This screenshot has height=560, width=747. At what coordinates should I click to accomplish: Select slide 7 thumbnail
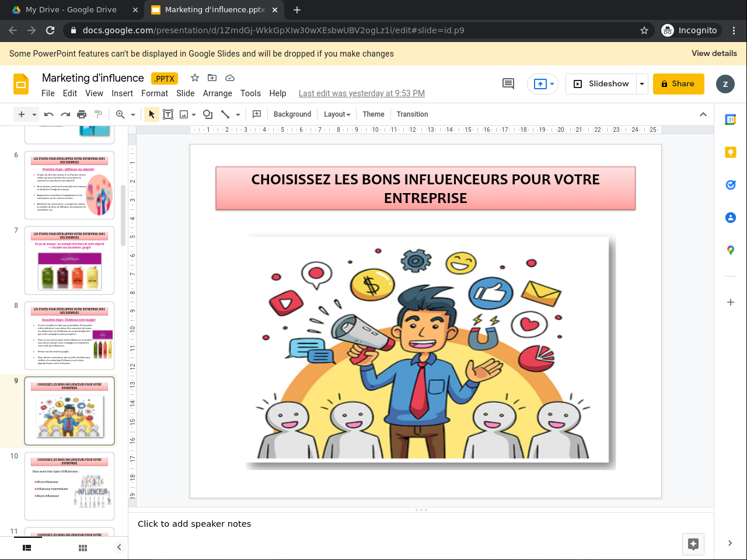click(69, 260)
